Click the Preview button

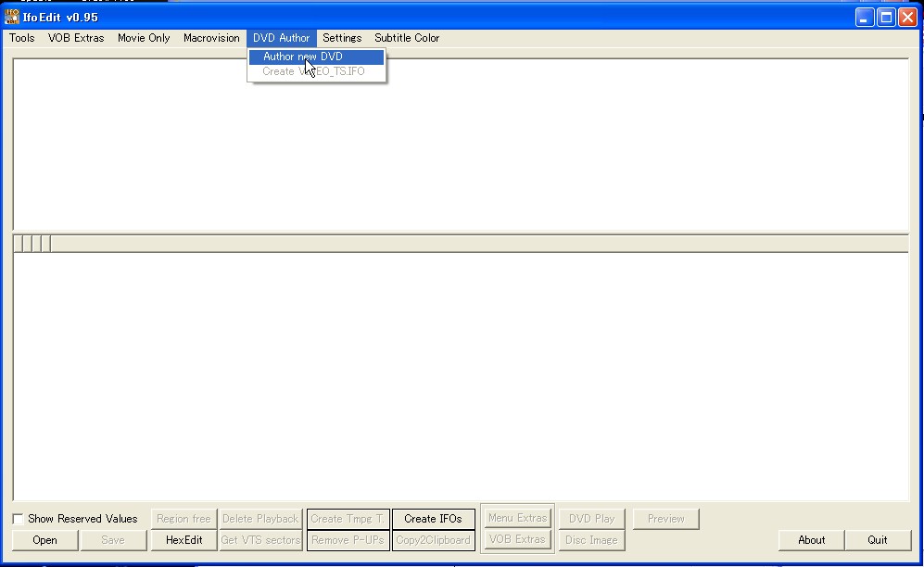click(666, 519)
